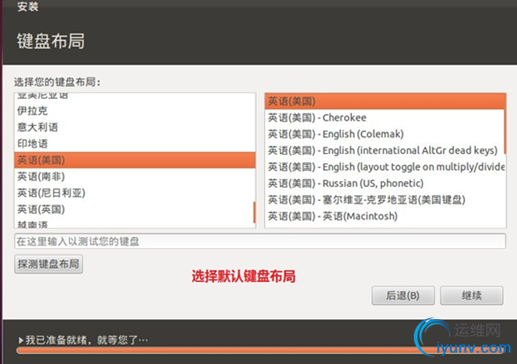Image resolution: width=517 pixels, height=364 pixels.
Task: Focus the keyboard test input field
Action: click(x=260, y=241)
